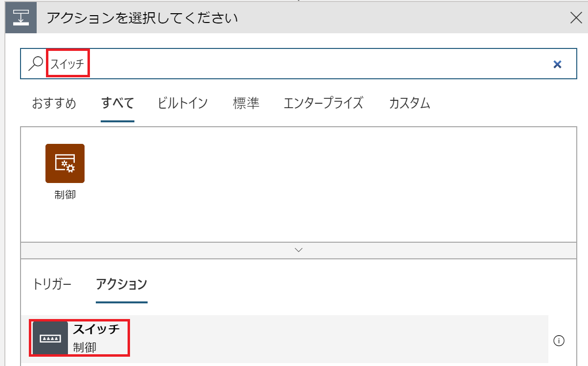Screen dimensions: 588x366
Task: Close the action selection panel
Action: click(576, 18)
